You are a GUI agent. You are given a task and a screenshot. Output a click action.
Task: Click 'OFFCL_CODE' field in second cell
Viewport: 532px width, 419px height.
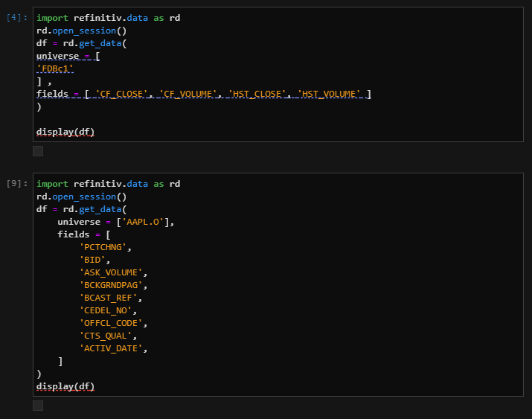tap(111, 323)
